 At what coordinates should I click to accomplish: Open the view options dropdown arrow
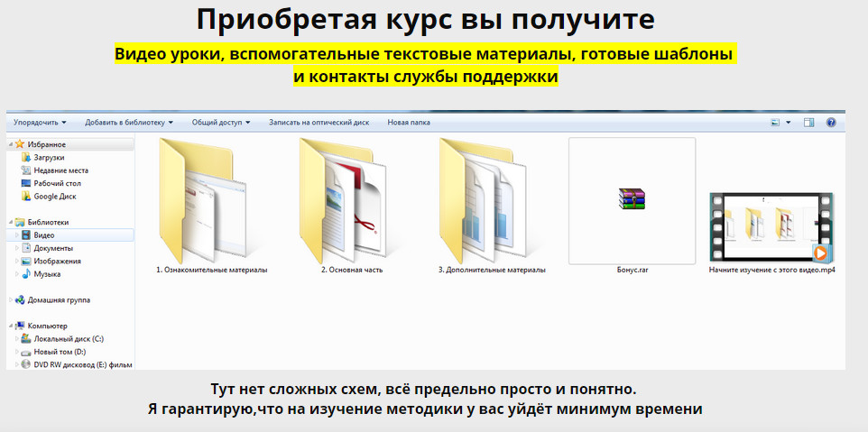pos(789,123)
